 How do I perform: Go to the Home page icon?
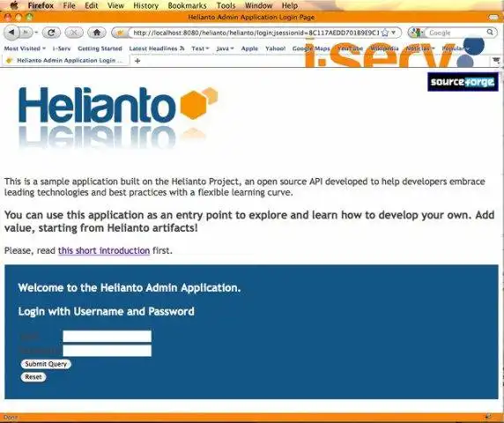97,33
